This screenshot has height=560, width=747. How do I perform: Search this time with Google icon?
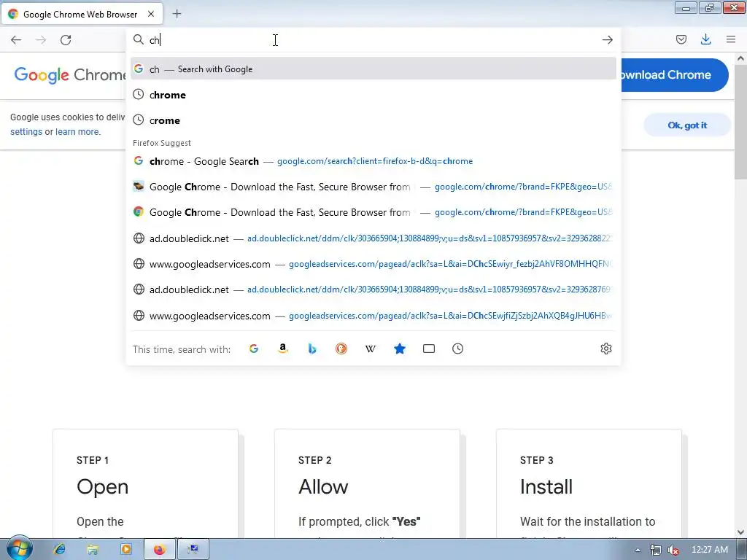(253, 349)
